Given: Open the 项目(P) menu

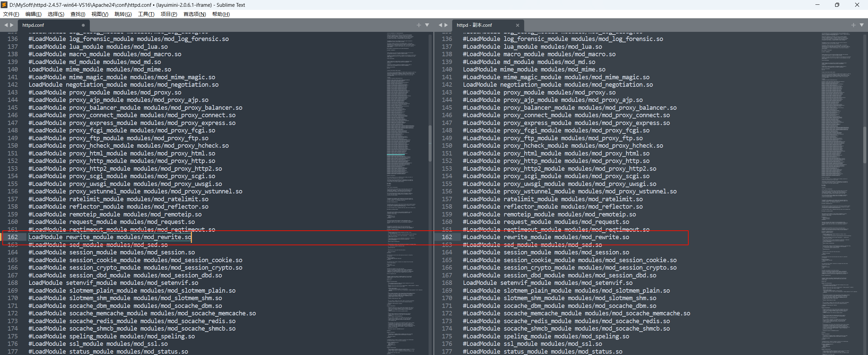Looking at the screenshot, I should point(169,14).
